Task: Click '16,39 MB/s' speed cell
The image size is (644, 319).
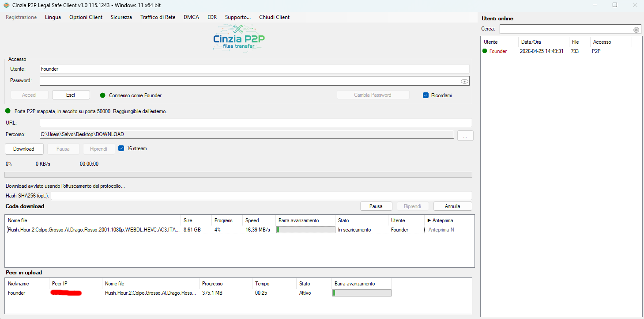Action: click(258, 230)
